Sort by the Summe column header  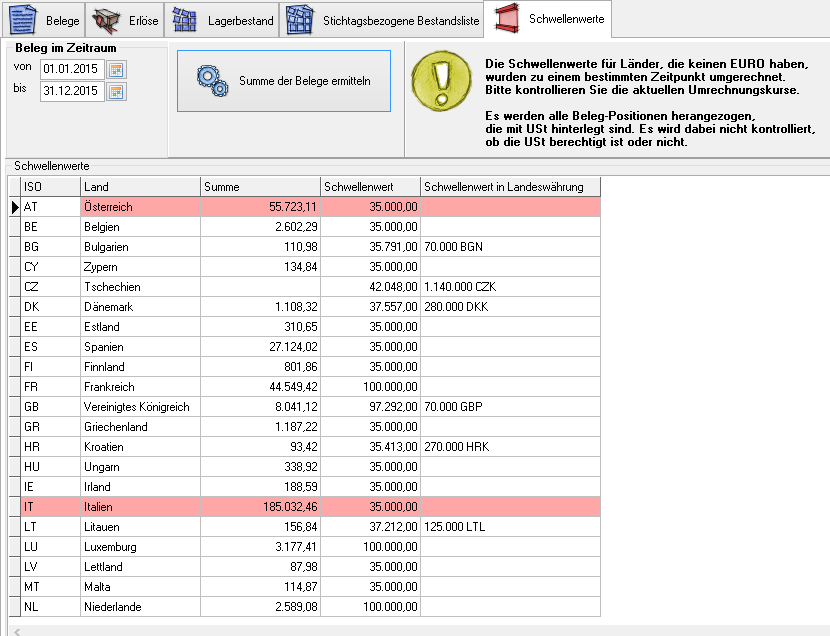pyautogui.click(x=260, y=187)
